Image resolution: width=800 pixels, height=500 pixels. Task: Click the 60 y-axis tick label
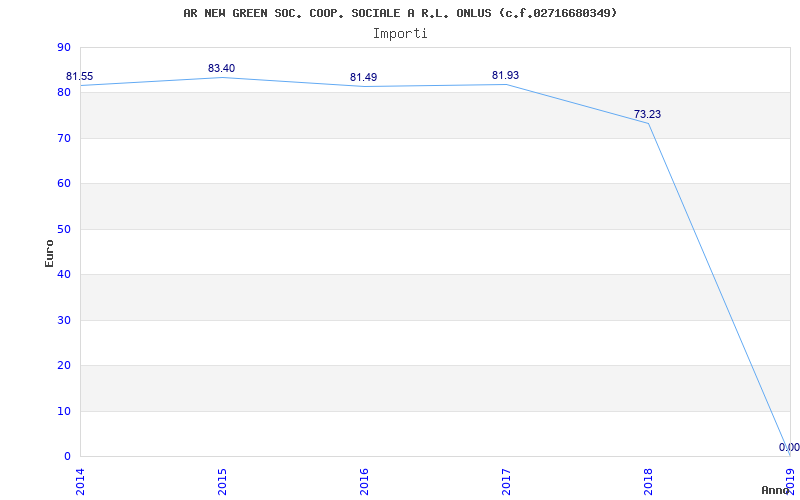coord(65,184)
